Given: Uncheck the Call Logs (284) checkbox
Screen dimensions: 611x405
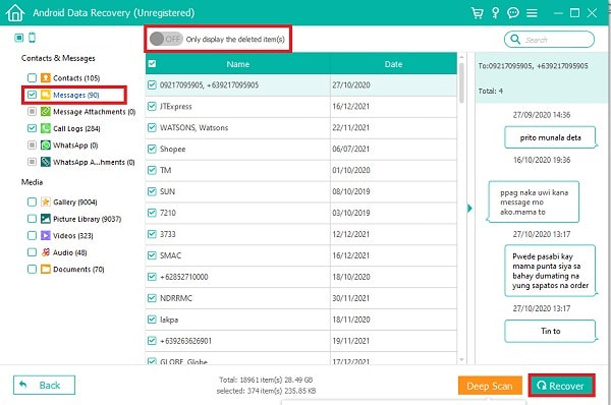Looking at the screenshot, I should (32, 128).
